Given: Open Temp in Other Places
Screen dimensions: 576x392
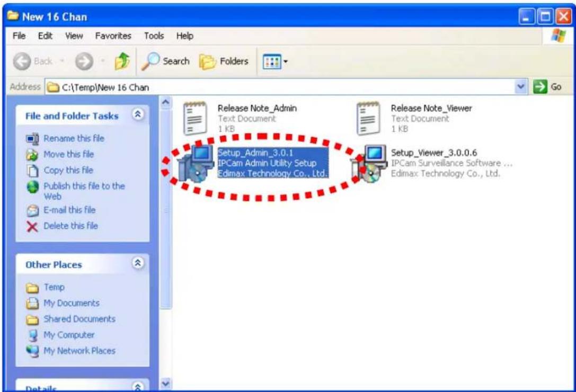Looking at the screenshot, I should click(x=54, y=287).
